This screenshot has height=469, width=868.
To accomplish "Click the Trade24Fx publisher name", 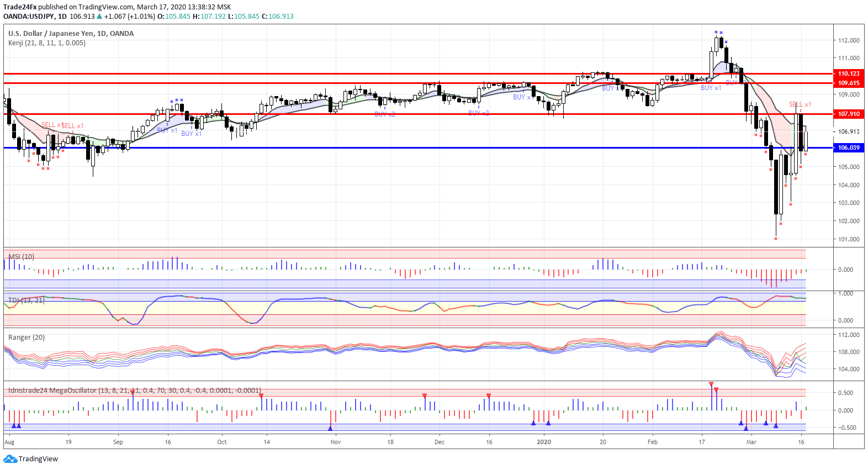I will click(20, 7).
